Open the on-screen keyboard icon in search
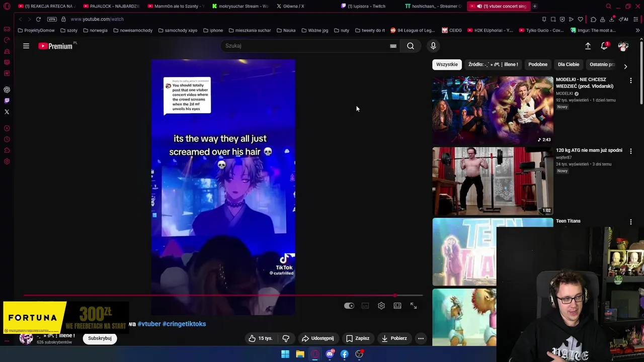 [x=393, y=46]
